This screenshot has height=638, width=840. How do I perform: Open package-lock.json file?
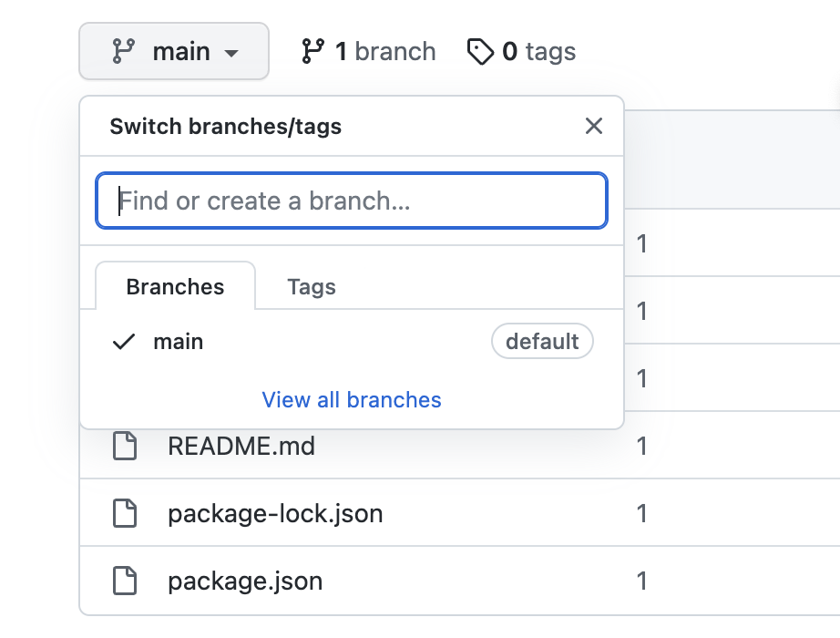coord(275,514)
